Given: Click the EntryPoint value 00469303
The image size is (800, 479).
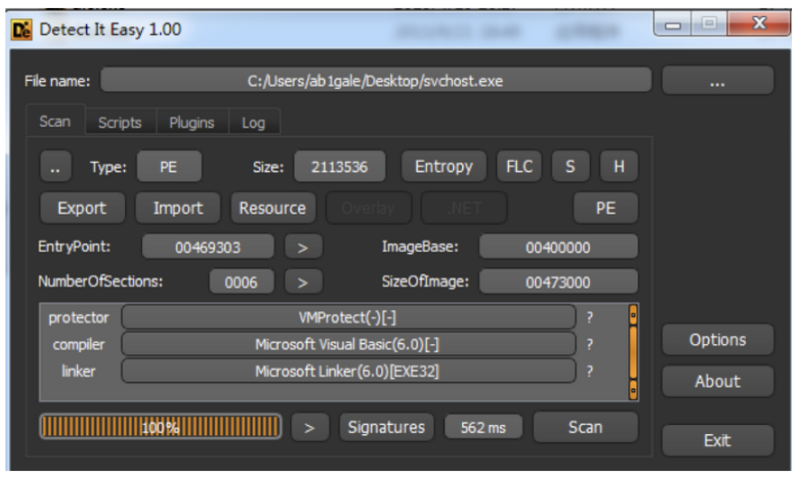Looking at the screenshot, I should pyautogui.click(x=208, y=247).
